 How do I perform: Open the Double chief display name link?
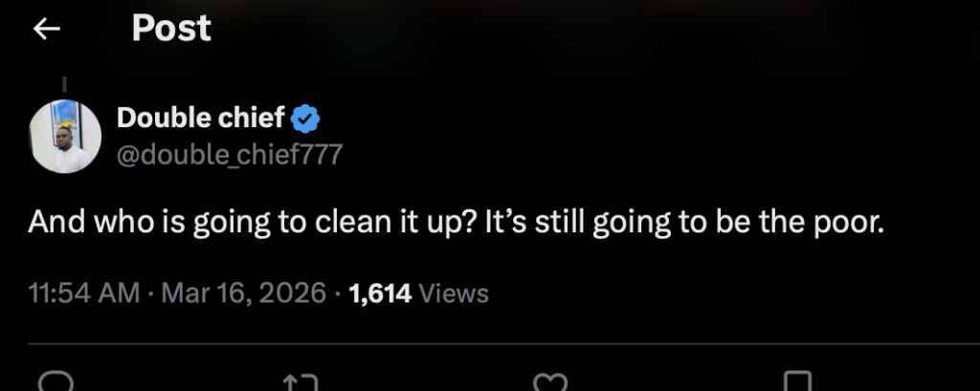coord(201,119)
